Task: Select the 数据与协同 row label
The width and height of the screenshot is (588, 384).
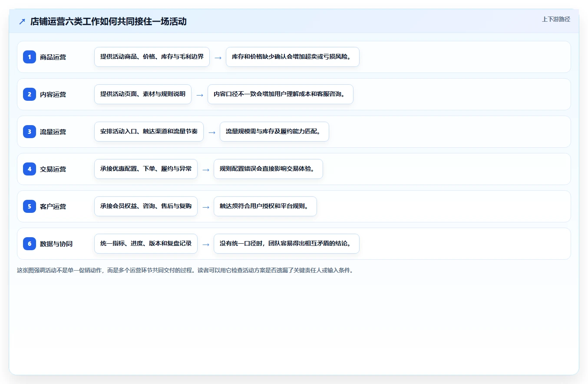Action: pyautogui.click(x=56, y=244)
